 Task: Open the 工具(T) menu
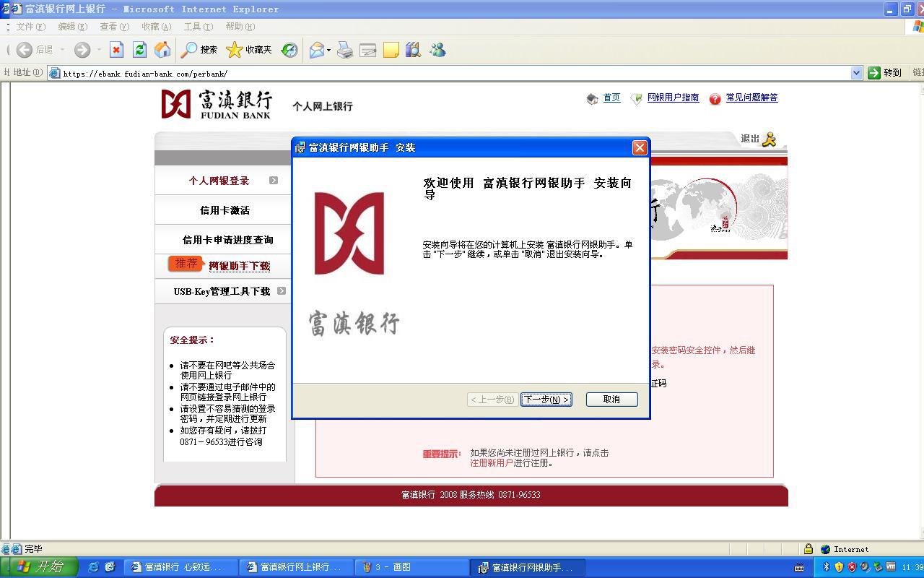click(x=198, y=27)
